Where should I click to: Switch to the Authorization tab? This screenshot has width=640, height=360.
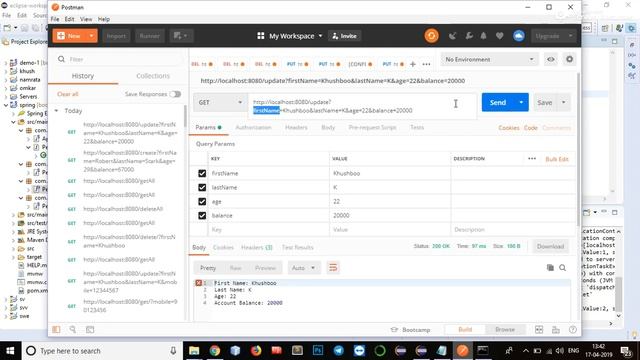pos(253,127)
